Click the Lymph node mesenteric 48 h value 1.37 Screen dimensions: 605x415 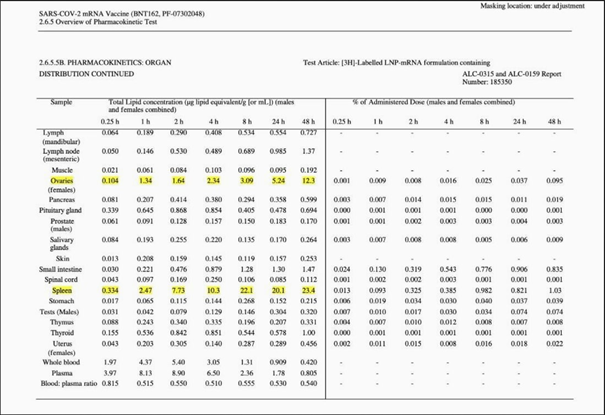tap(308, 151)
